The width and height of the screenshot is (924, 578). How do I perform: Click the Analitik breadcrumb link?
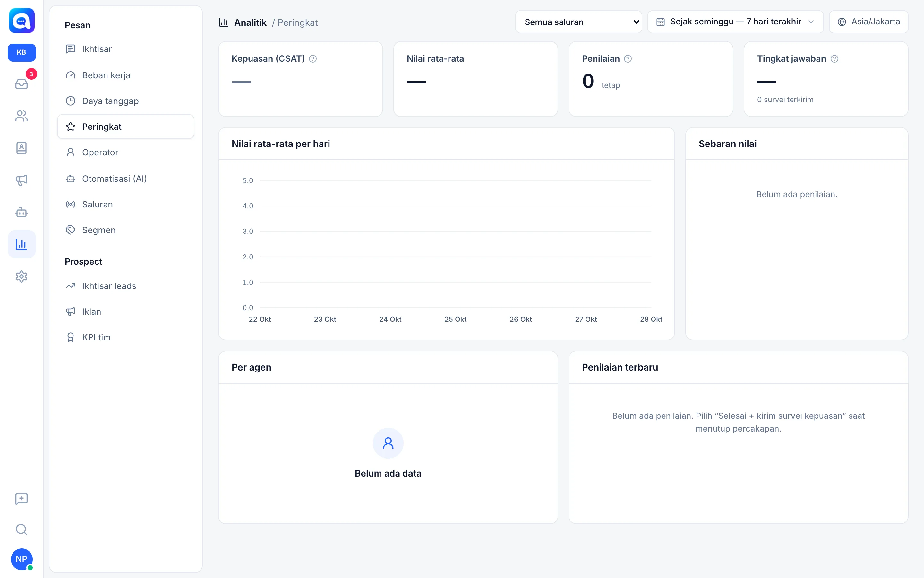click(250, 22)
